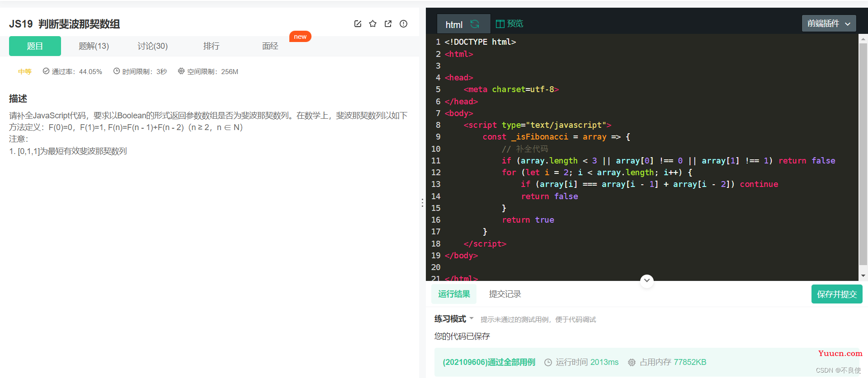Viewport: 868px width, 378px height.
Task: Click the '<meta charset=utf-8>' line
Action: tap(511, 89)
